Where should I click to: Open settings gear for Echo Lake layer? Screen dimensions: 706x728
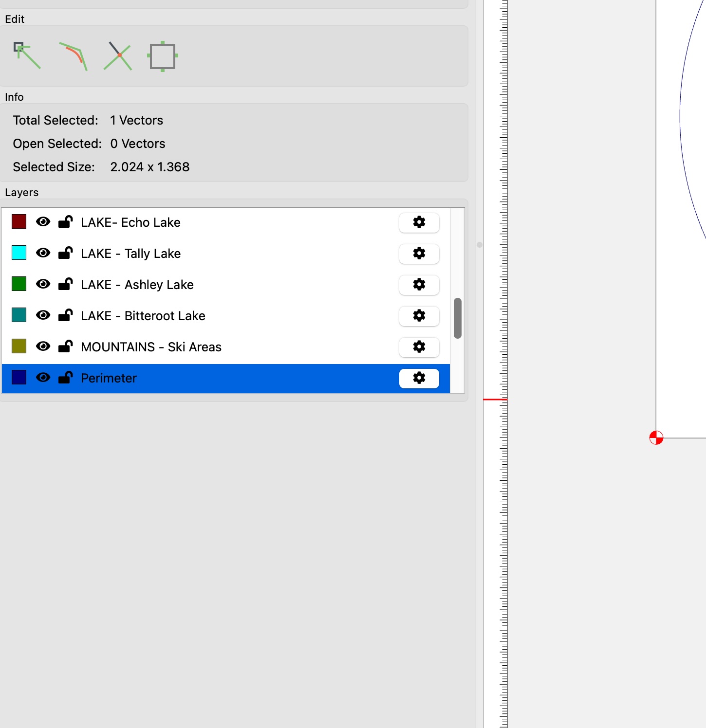tap(419, 222)
